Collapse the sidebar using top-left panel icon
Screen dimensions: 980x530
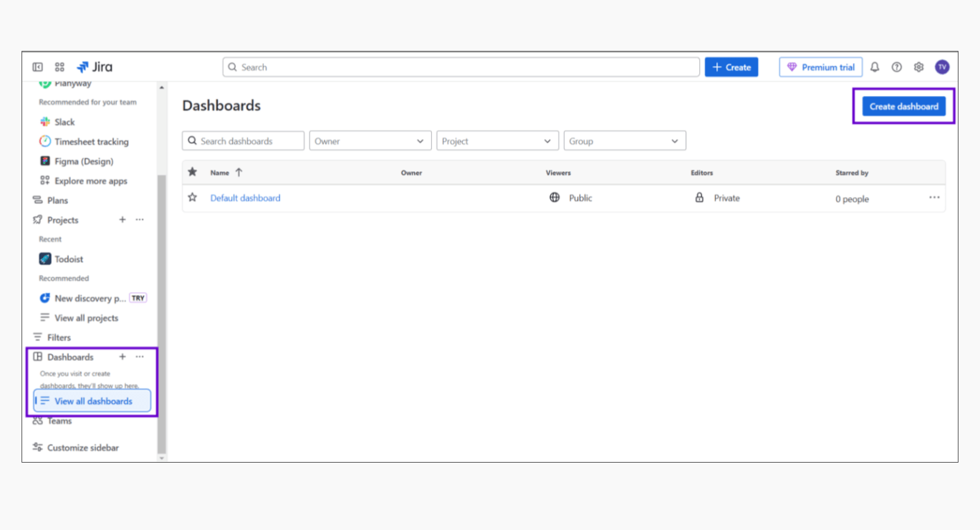click(x=37, y=67)
